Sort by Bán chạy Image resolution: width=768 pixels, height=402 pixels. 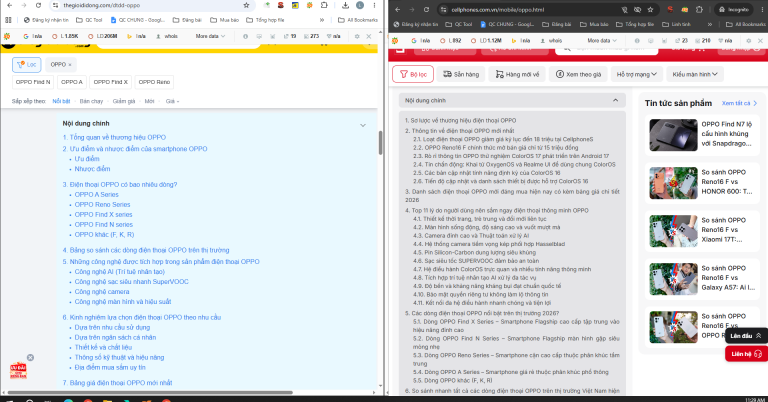(91, 101)
